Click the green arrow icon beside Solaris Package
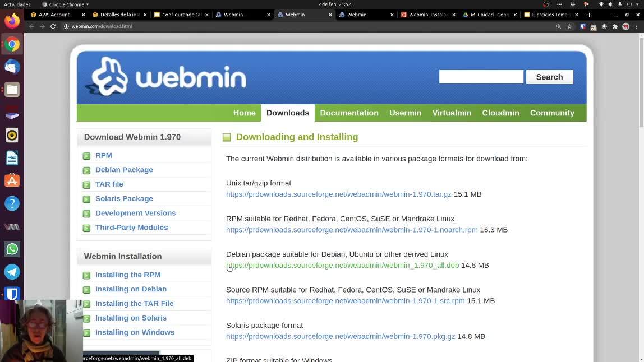 click(x=86, y=199)
